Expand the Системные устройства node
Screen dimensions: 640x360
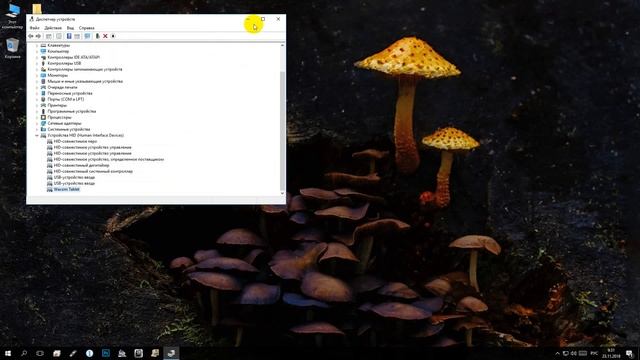click(x=37, y=129)
